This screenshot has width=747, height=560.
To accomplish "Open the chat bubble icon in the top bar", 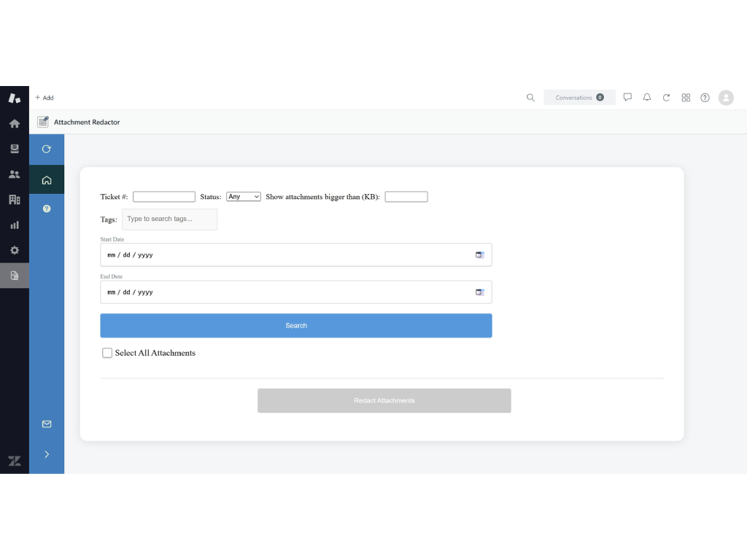I will click(x=627, y=97).
